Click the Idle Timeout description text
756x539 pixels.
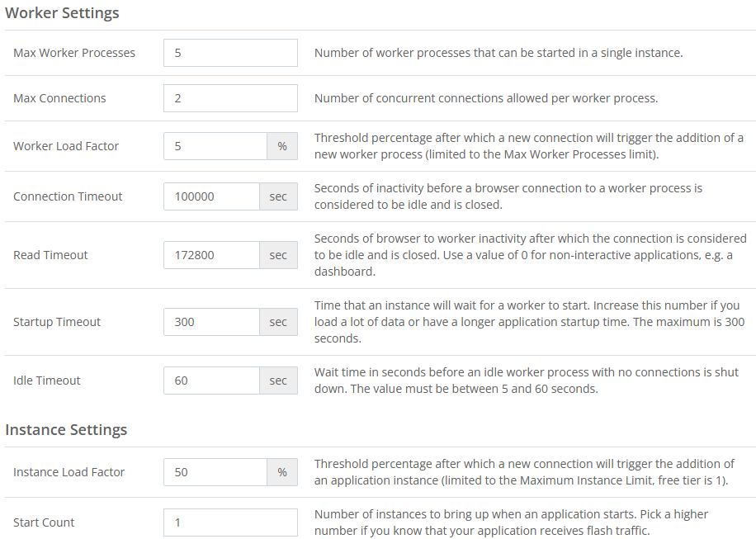coord(527,381)
